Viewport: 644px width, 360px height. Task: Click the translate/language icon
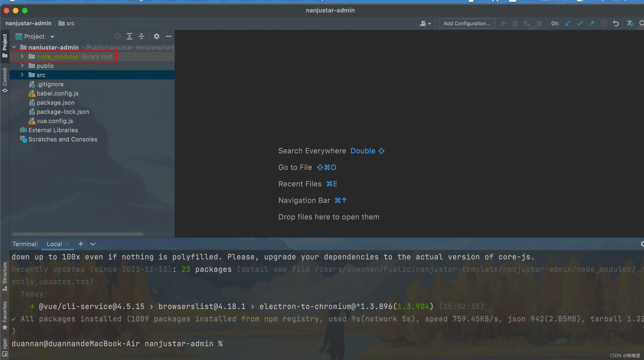(629, 23)
